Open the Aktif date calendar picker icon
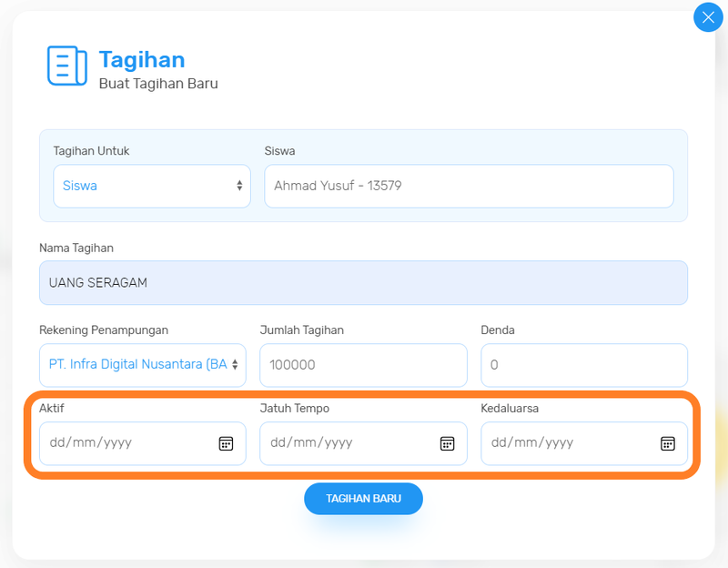Viewport: 728px width, 568px height. coord(226,443)
